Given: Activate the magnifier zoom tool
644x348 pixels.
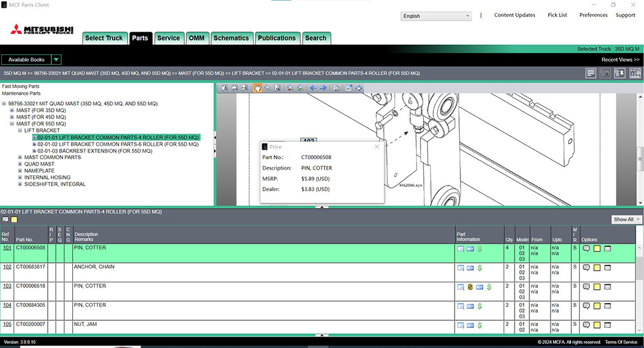Looking at the screenshot, I should click(268, 88).
